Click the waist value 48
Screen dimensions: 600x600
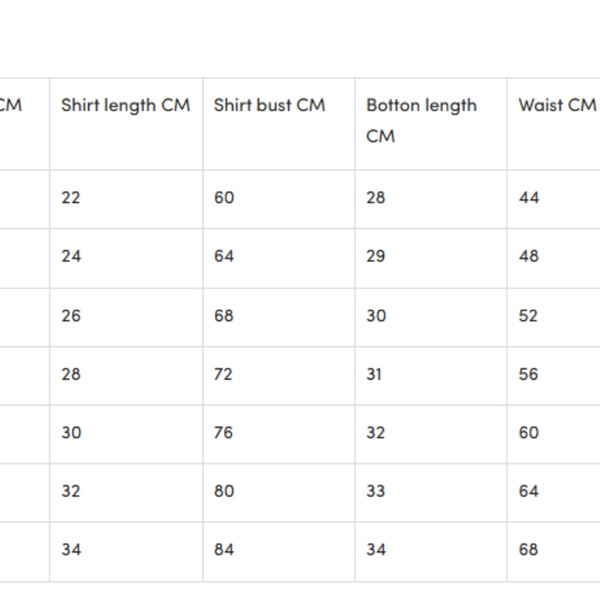[529, 256]
